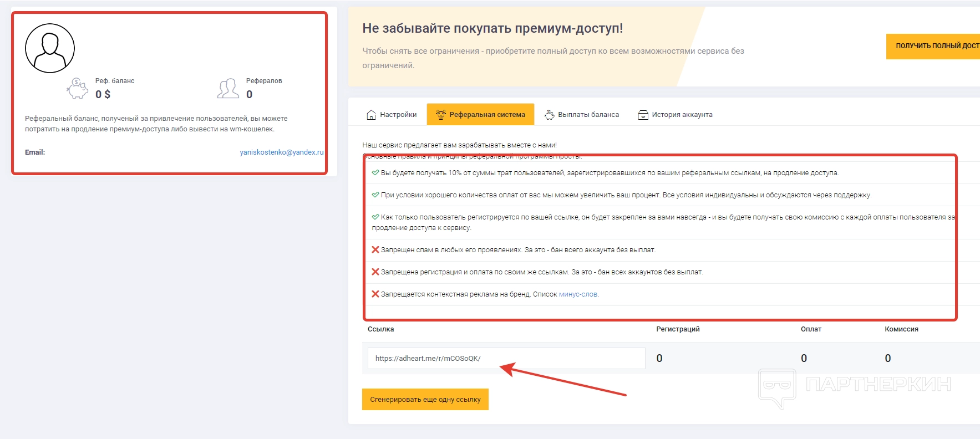Click the '0' value under Регистраций

click(659, 358)
